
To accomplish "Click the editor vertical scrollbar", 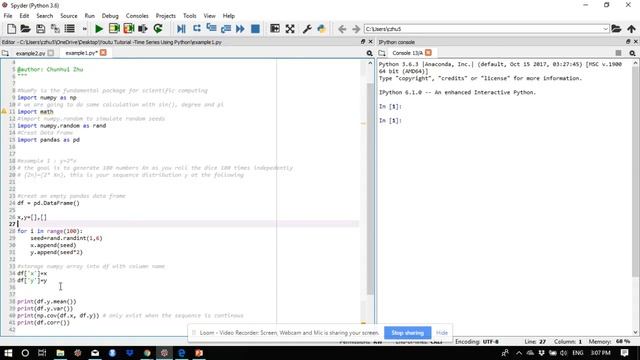I will click(370, 189).
